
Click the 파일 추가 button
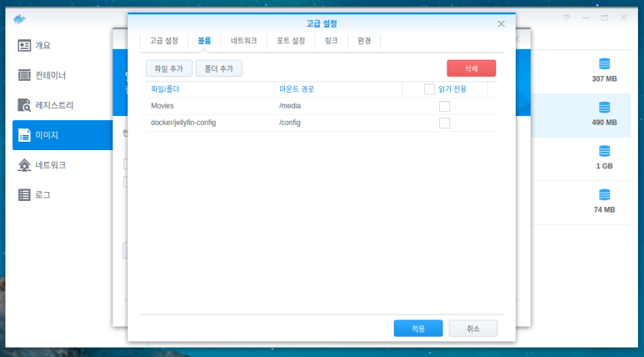[169, 68]
